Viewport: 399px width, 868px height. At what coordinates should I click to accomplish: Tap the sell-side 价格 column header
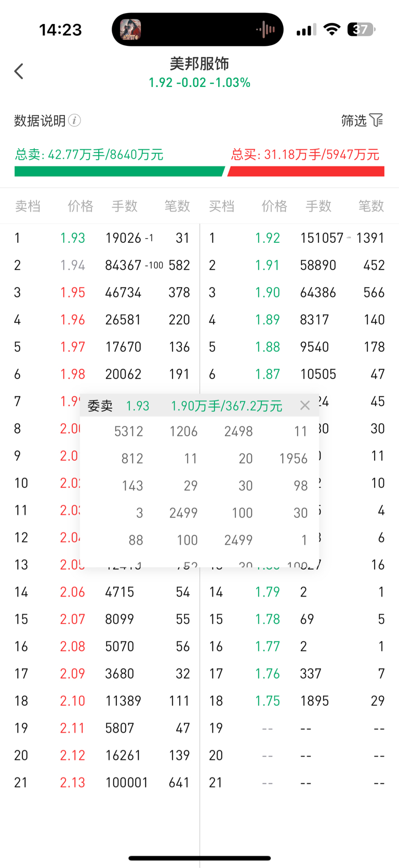[81, 206]
